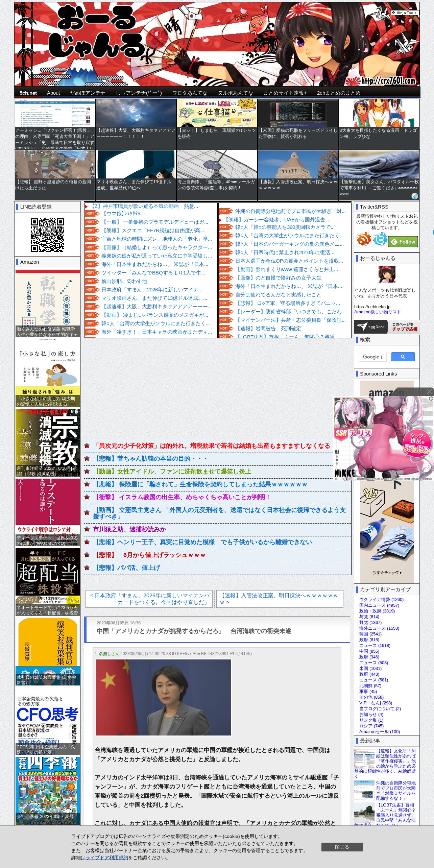
Task: Go to previous article 日本政府 マイナンバーカード
Action: click(149, 599)
